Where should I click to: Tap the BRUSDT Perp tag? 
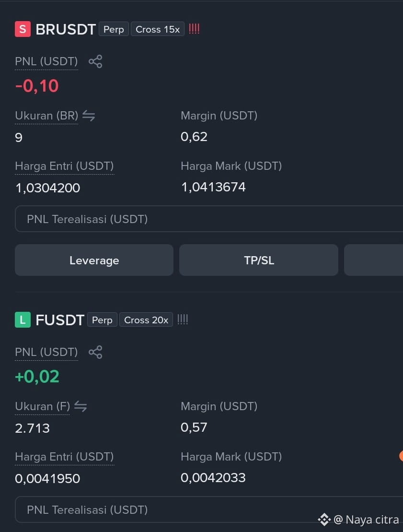[x=114, y=29]
